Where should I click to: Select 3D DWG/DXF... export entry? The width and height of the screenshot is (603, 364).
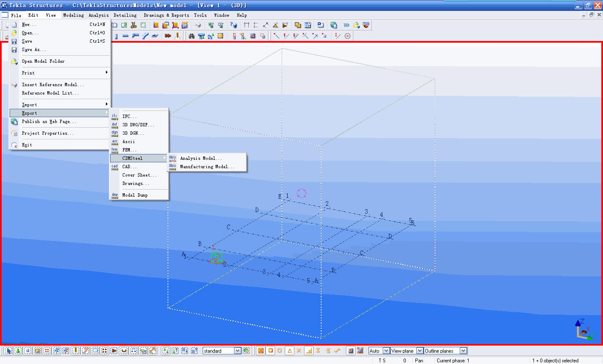point(139,125)
